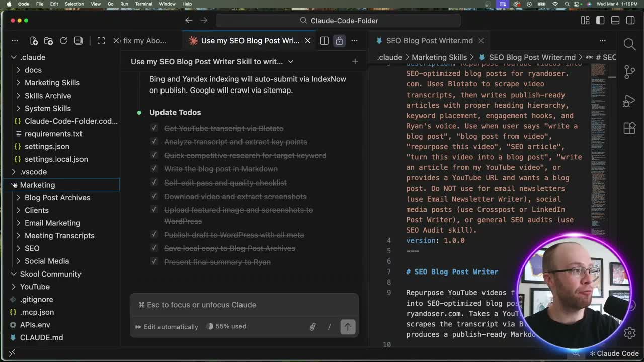The width and height of the screenshot is (644, 362).
Task: Open the File menu
Action: tap(39, 4)
